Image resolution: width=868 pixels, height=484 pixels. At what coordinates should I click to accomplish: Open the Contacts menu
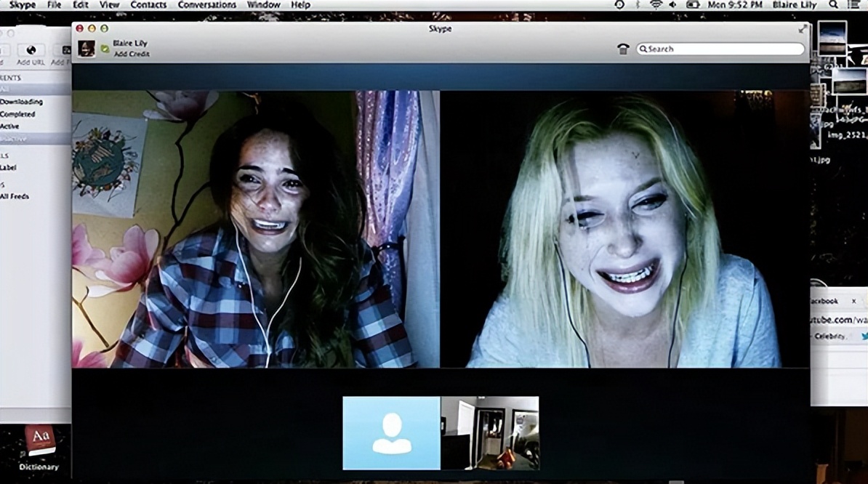tap(148, 5)
